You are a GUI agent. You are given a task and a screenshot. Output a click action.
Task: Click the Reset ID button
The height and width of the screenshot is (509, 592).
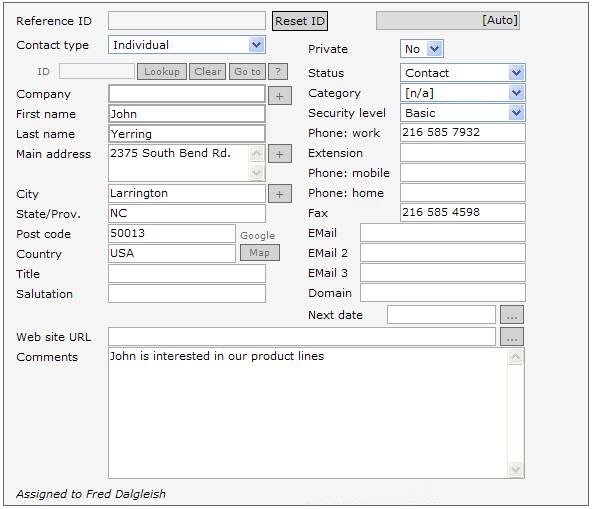(300, 21)
